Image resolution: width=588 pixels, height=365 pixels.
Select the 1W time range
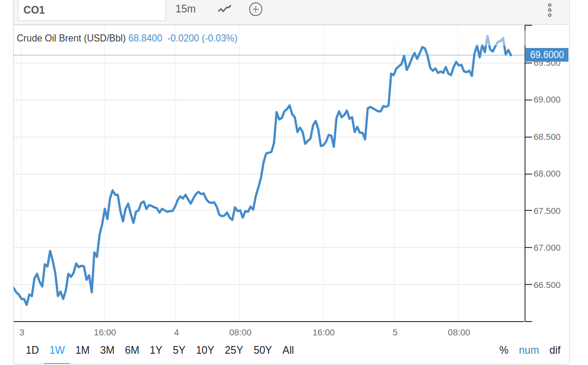pos(58,350)
